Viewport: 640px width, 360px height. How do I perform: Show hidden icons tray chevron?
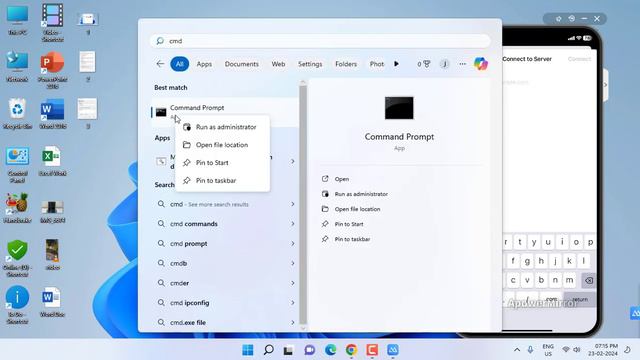tap(517, 350)
